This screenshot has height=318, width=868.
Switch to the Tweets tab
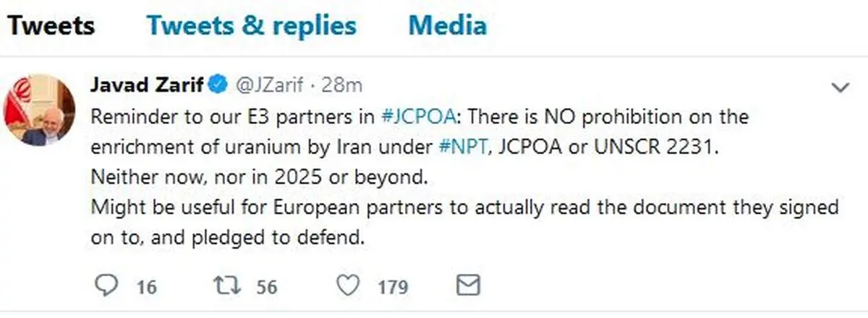[x=51, y=26]
